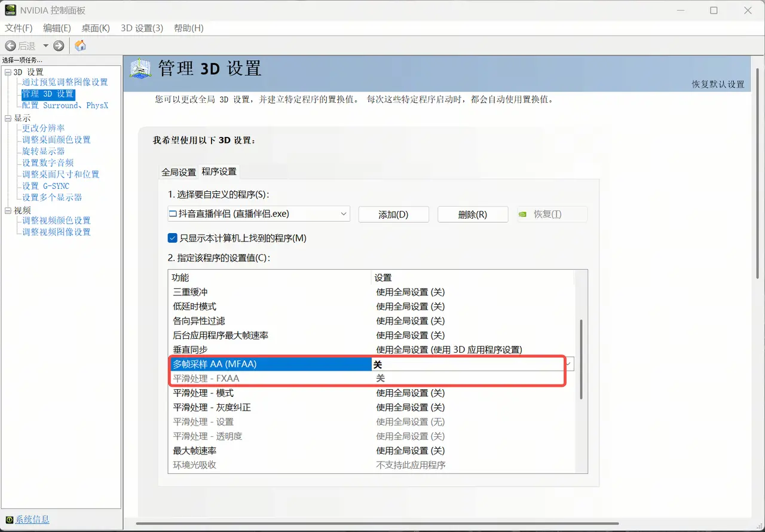
Task: Open 设置数字音频 in the task tree
Action: pos(48,163)
